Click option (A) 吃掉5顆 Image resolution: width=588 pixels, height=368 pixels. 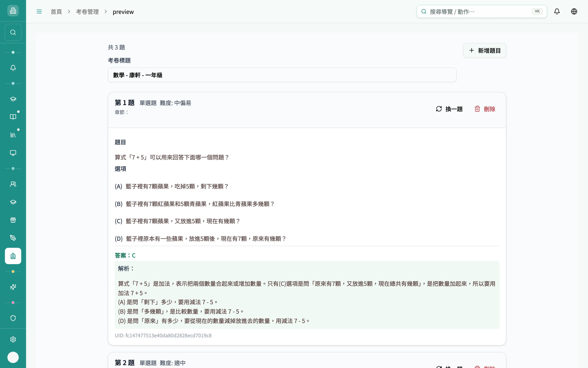[171, 186]
